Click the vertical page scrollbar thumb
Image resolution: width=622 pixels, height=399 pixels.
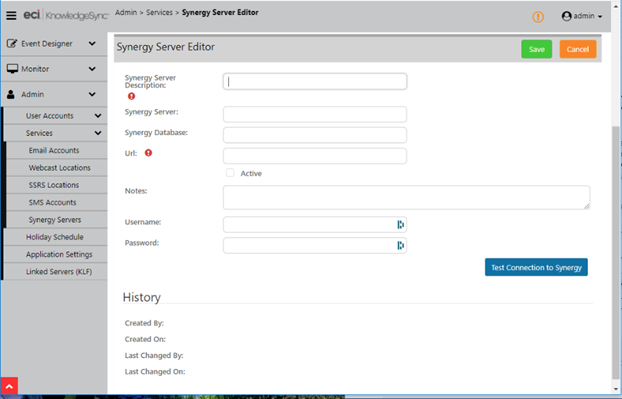click(x=616, y=252)
